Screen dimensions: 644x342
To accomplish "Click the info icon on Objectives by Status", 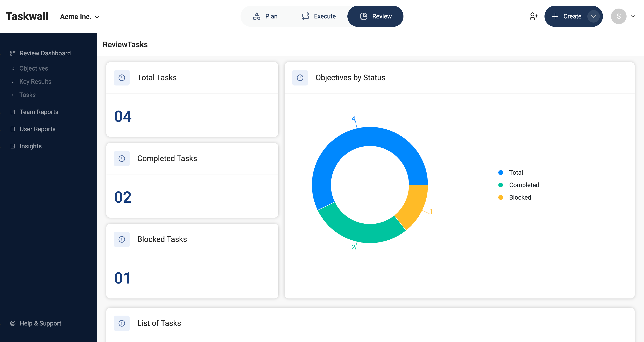I will click(x=300, y=78).
